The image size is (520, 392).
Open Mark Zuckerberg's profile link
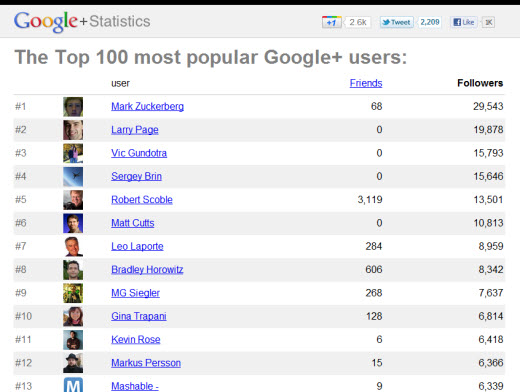(147, 106)
